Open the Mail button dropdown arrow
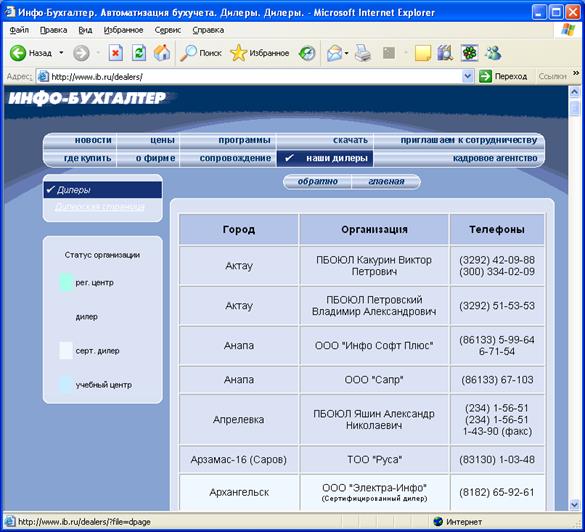The height and width of the screenshot is (532, 585). [x=347, y=53]
